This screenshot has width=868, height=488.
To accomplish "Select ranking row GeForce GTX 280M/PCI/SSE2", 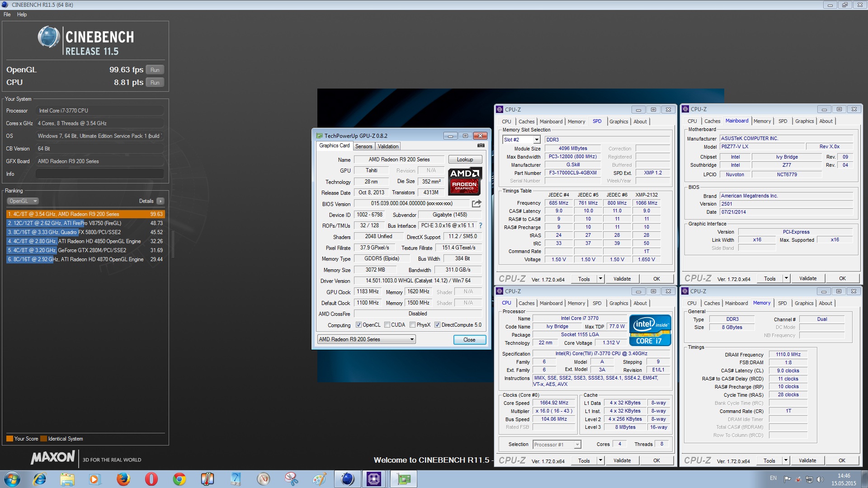I will coord(85,250).
